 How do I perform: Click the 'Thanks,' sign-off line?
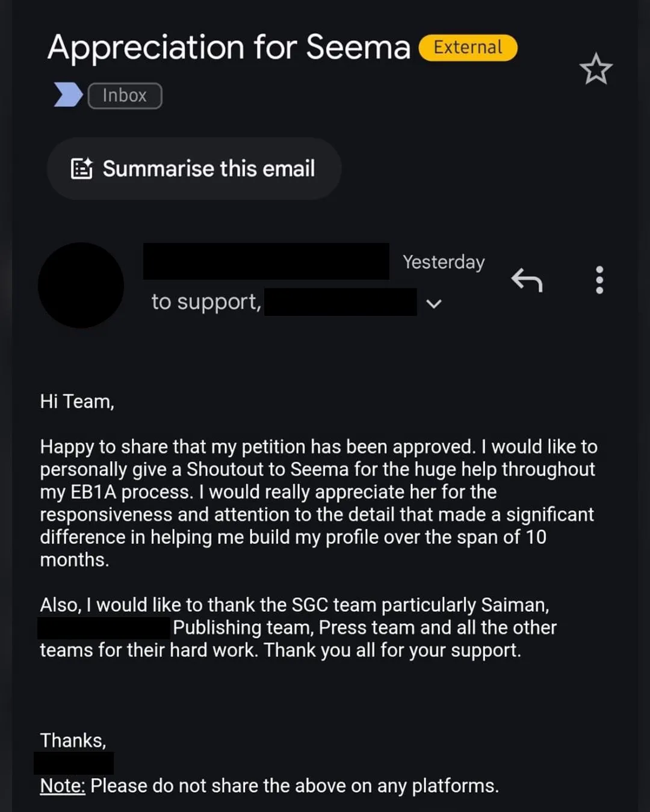[73, 740]
